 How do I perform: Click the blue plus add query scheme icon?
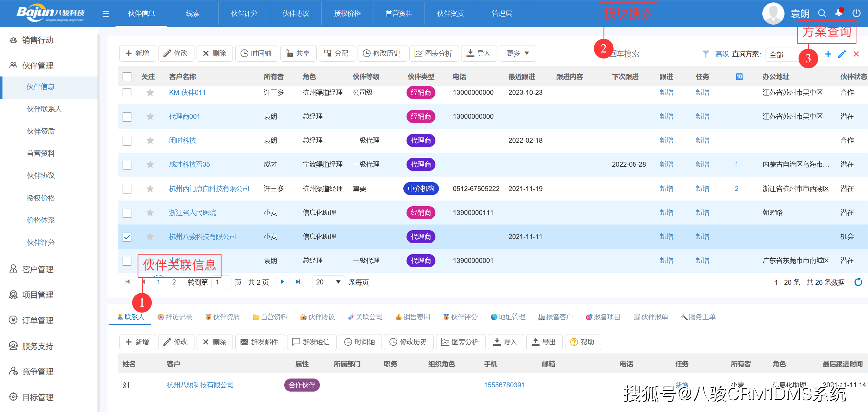[828, 54]
